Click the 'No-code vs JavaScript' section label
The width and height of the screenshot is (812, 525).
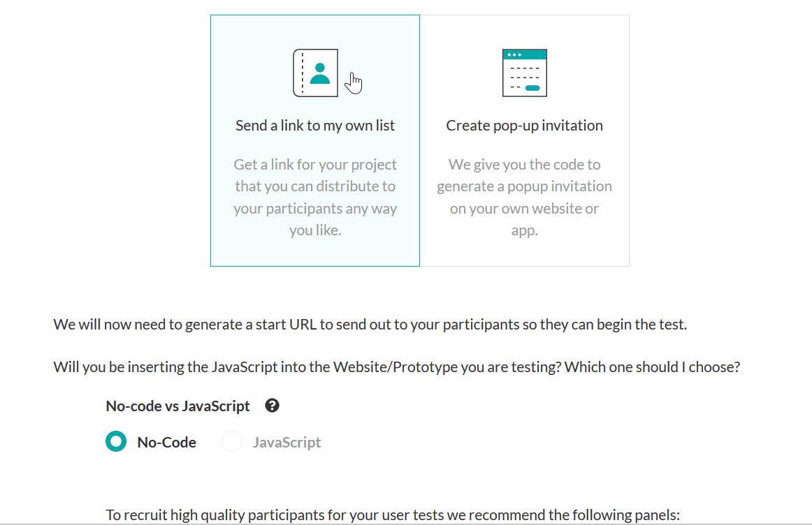177,406
